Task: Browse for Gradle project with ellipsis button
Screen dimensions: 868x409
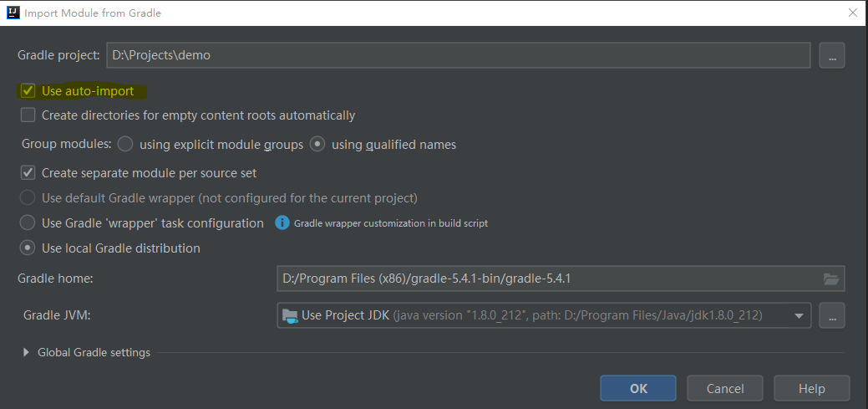Action: coord(832,55)
